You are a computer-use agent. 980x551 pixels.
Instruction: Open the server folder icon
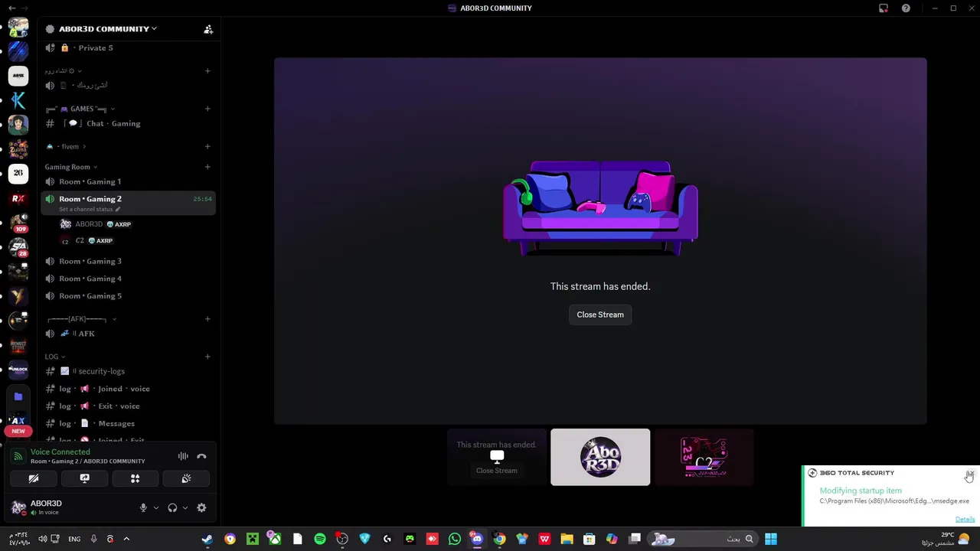(x=18, y=396)
